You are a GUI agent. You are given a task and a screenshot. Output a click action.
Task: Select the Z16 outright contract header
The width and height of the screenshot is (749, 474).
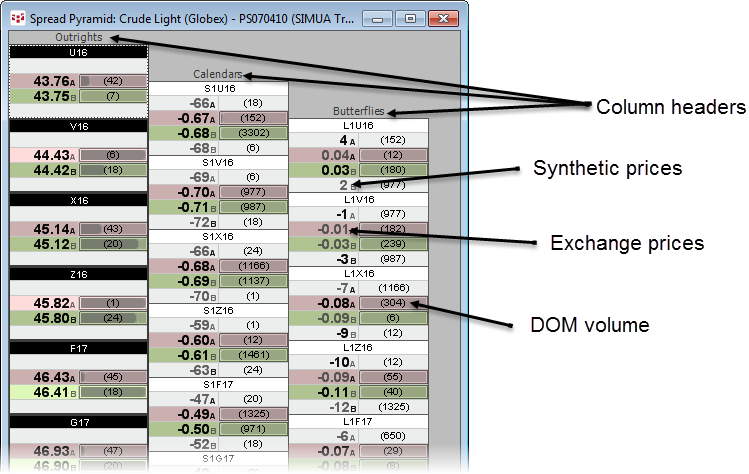78,273
